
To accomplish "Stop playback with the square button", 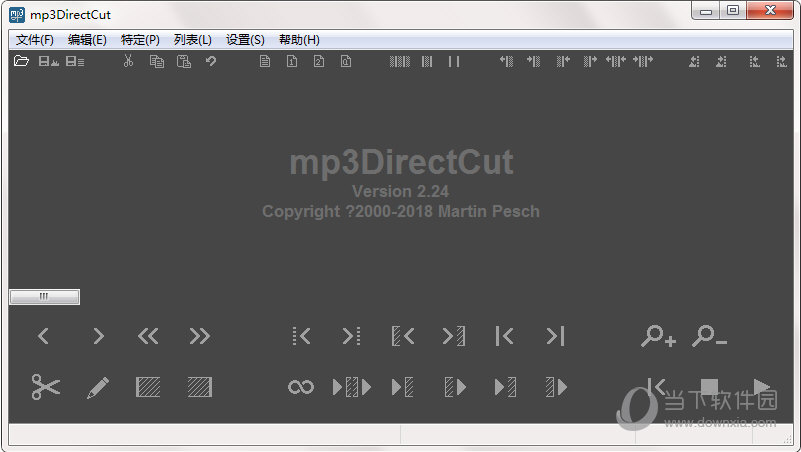I will 710,387.
